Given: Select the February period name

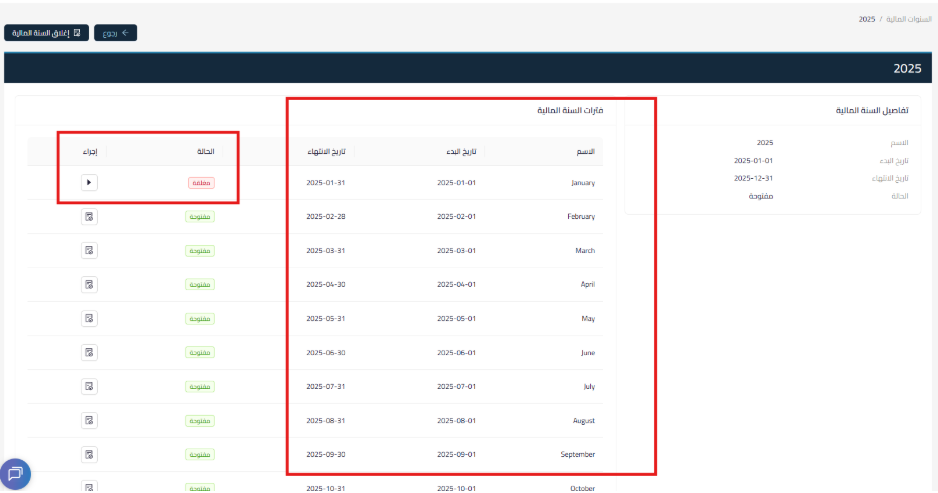Looking at the screenshot, I should [x=581, y=217].
